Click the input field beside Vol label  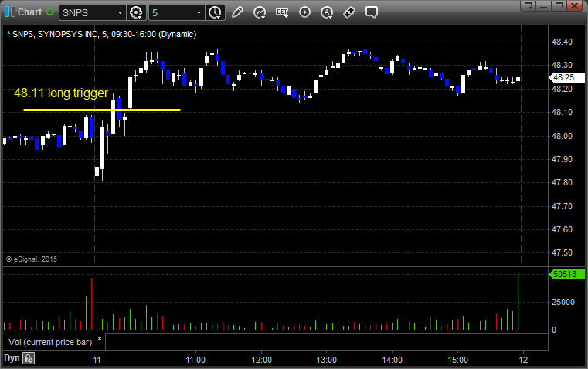point(326,342)
